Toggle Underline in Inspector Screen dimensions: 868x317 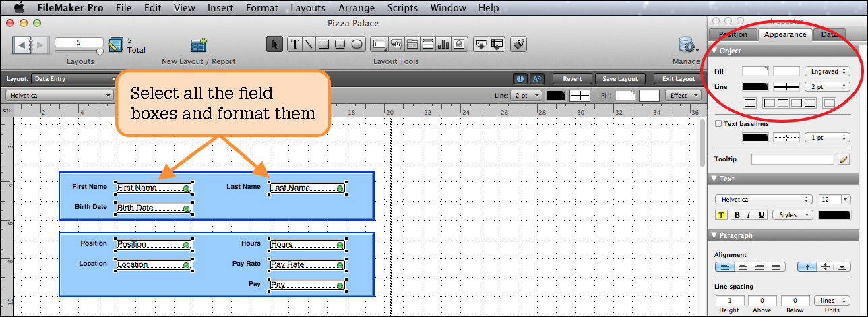762,215
